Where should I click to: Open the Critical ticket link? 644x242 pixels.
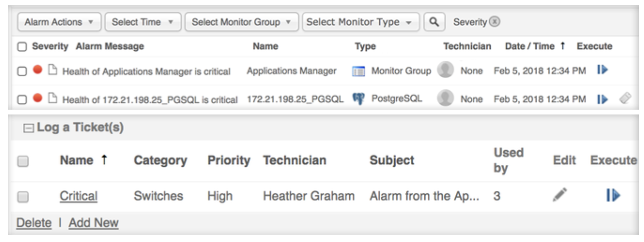click(x=78, y=196)
